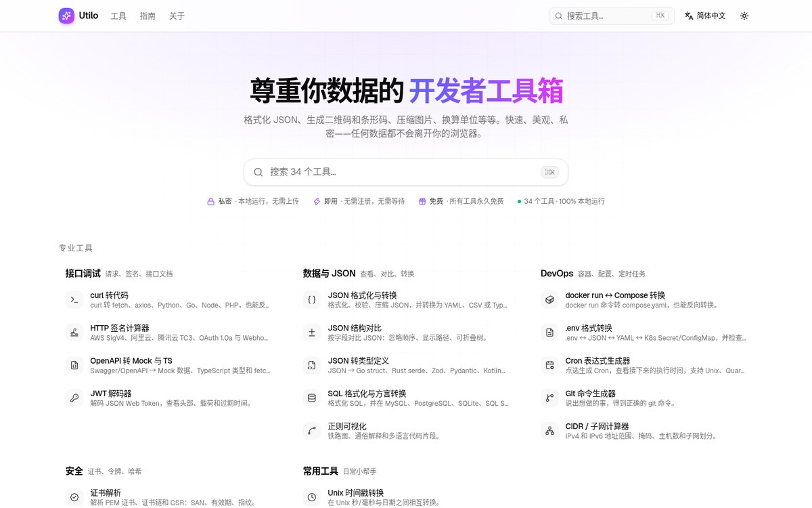The image size is (812, 508).
Task: Click the translate language icon
Action: pyautogui.click(x=689, y=16)
